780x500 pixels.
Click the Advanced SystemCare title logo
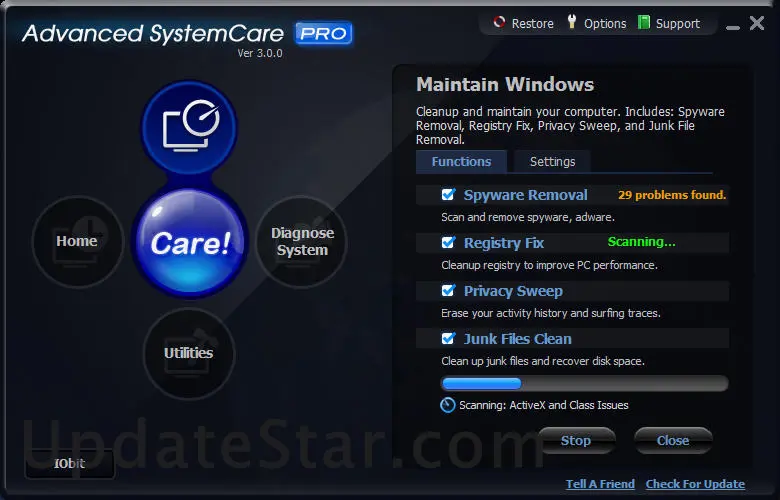coord(153,33)
